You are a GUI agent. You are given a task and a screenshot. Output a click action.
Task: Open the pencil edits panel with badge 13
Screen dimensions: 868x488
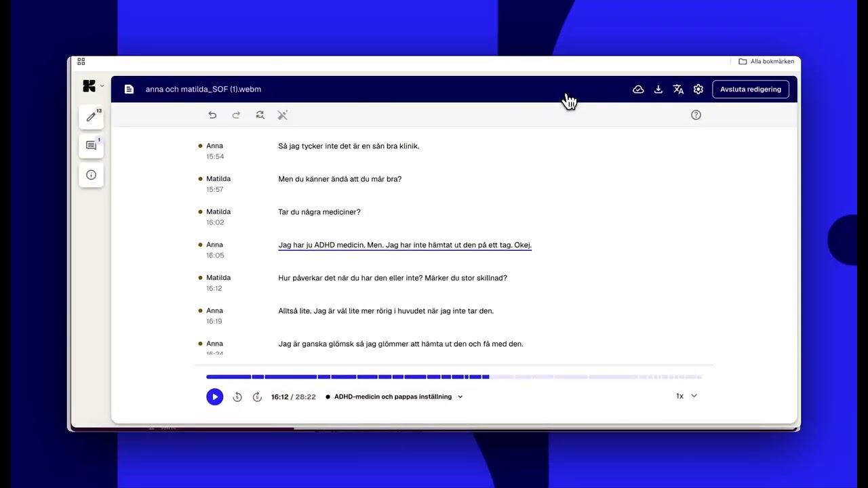pos(92,117)
